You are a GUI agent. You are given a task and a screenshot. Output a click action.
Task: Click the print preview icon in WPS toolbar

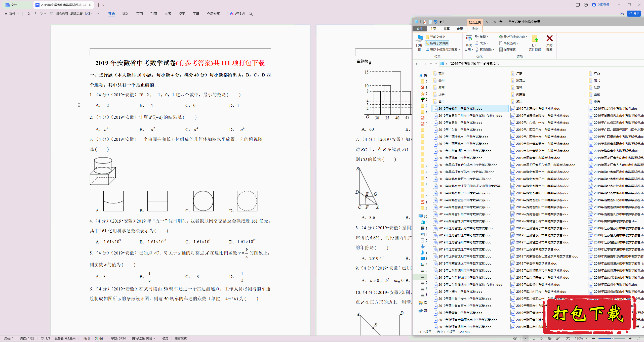click(34, 14)
